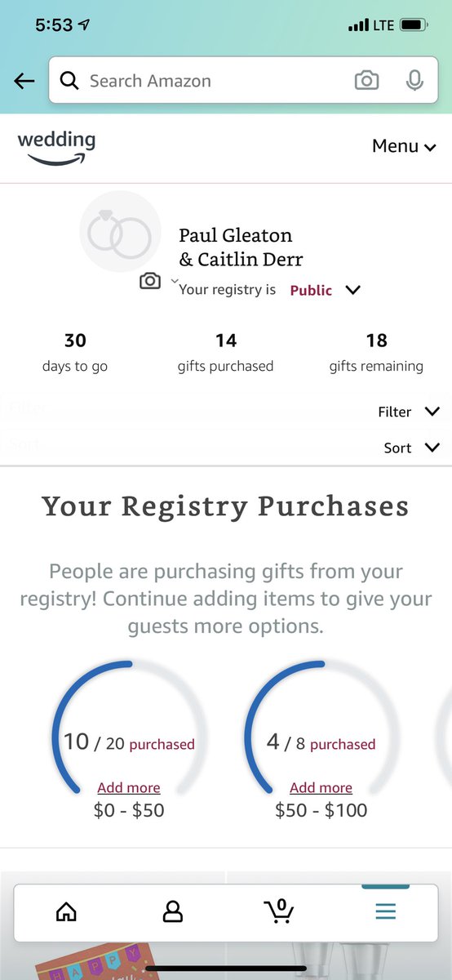Expand the Filter dropdown
Image resolution: width=452 pixels, height=980 pixels.
click(409, 412)
